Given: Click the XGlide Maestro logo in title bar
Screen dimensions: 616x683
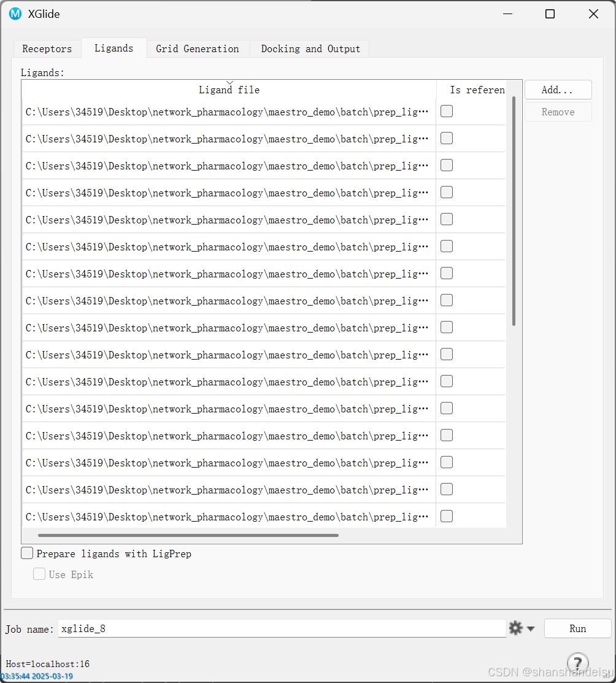Looking at the screenshot, I should pyautogui.click(x=15, y=14).
